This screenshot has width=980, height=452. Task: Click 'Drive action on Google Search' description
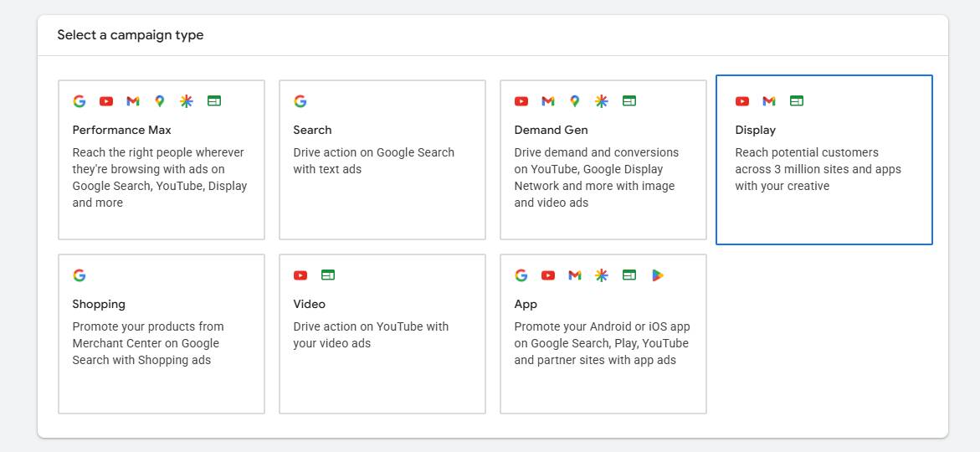[x=374, y=161]
